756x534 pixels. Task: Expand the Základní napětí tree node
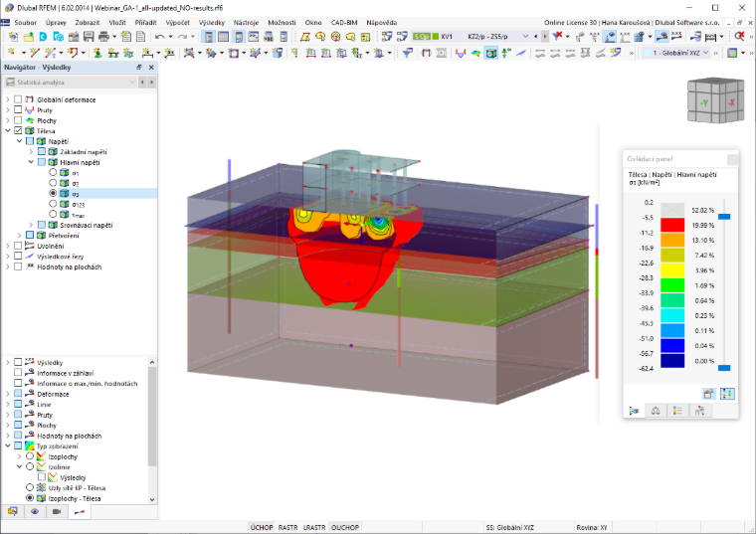(32, 151)
